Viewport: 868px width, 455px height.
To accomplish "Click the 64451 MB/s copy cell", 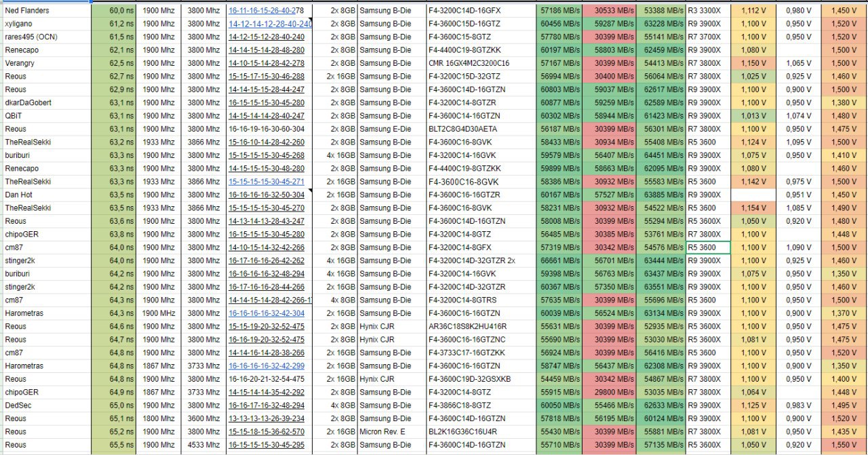I will [661, 155].
